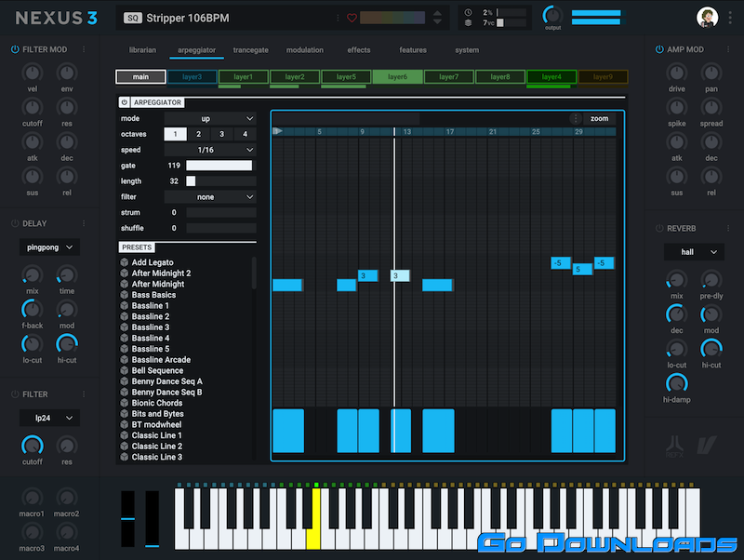The image size is (744, 560).
Task: Click the macro1 knob
Action: (x=33, y=498)
